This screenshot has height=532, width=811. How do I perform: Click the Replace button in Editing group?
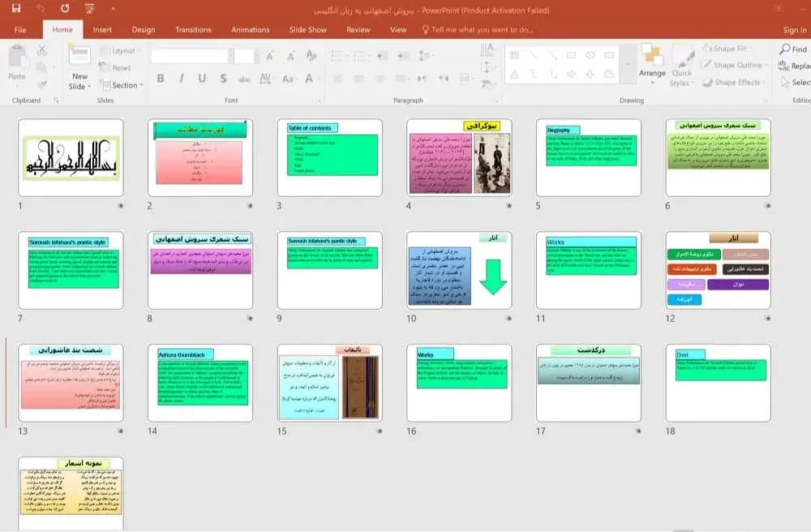(795, 66)
